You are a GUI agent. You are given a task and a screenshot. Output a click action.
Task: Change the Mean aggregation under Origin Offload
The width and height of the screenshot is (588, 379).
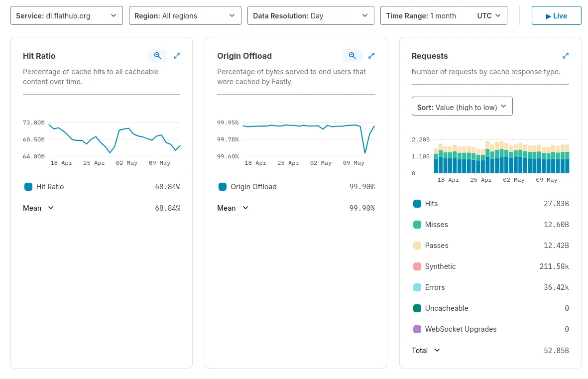click(233, 208)
